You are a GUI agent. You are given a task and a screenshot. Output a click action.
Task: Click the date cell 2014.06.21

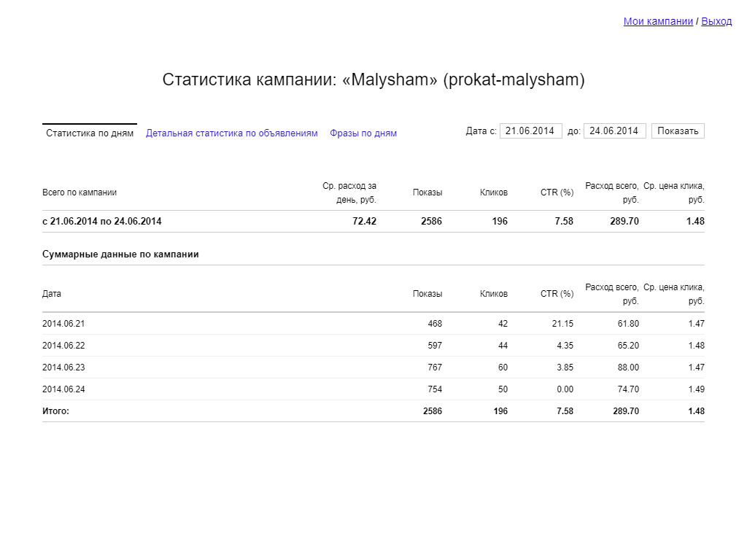click(x=63, y=323)
